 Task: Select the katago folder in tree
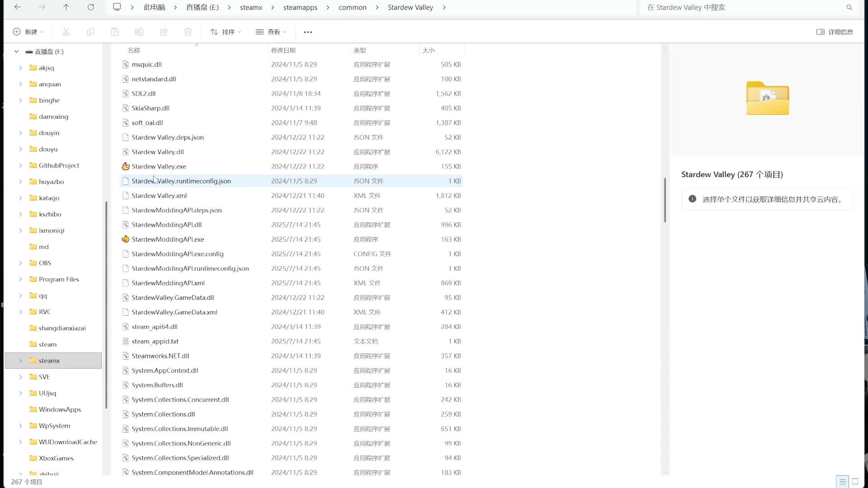(x=49, y=198)
